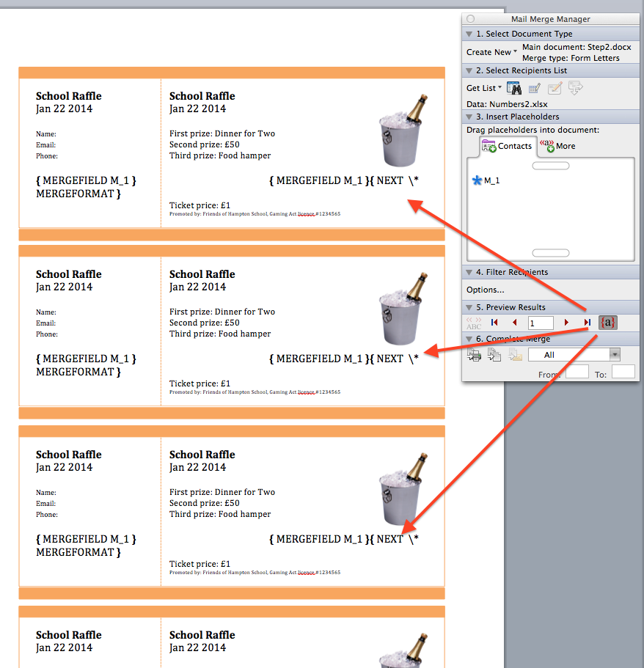Click the Merge to E-mail icon
Screen dimensions: 644x668
pyautogui.click(x=516, y=354)
